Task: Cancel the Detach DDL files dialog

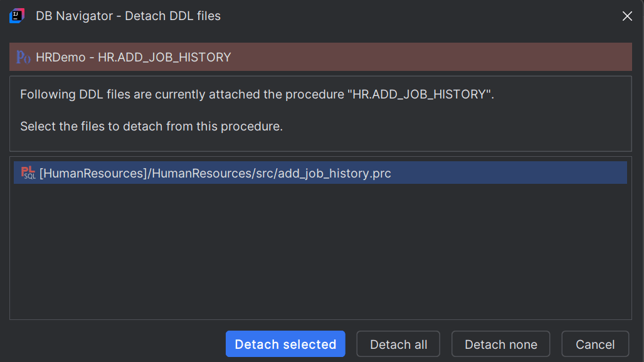Action: tap(594, 344)
